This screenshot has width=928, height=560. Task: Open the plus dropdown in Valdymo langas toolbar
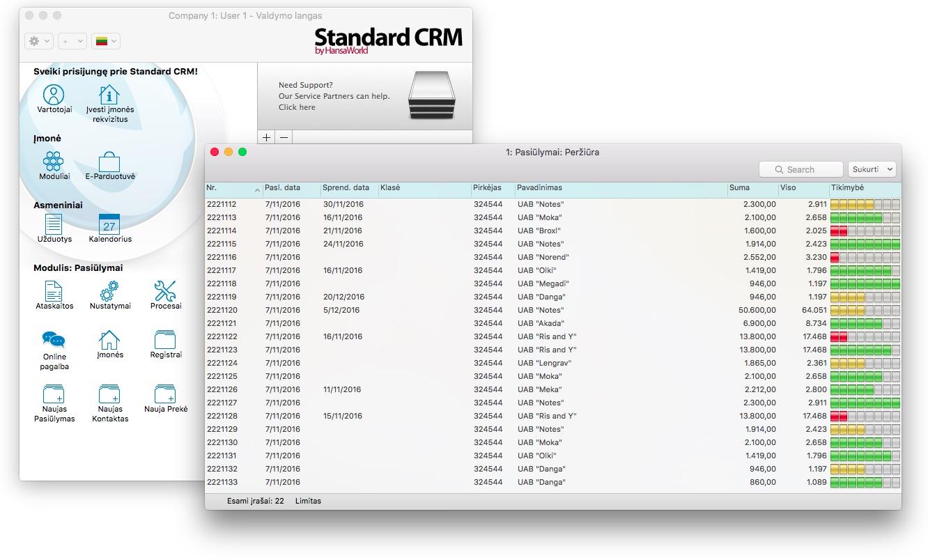coord(72,41)
